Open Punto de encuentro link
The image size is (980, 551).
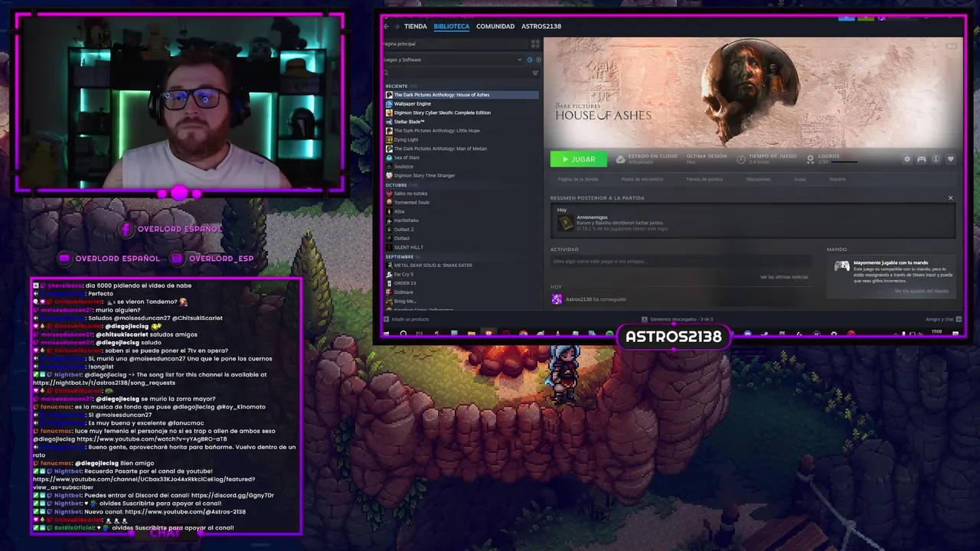[x=642, y=179]
